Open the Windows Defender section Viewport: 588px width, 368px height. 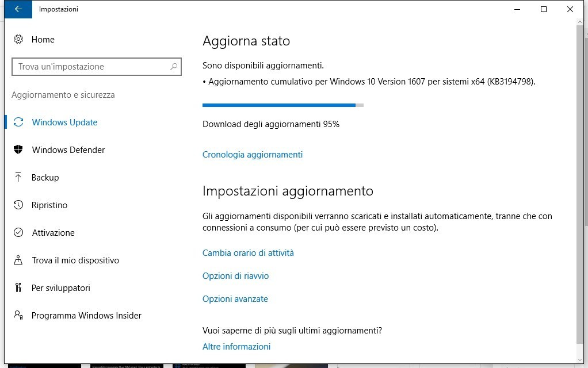point(68,150)
